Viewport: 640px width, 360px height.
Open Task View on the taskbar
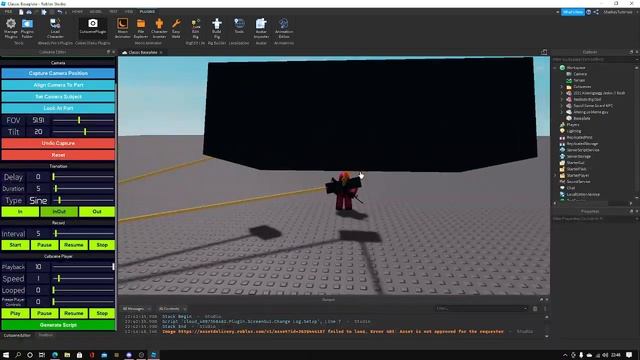42,355
